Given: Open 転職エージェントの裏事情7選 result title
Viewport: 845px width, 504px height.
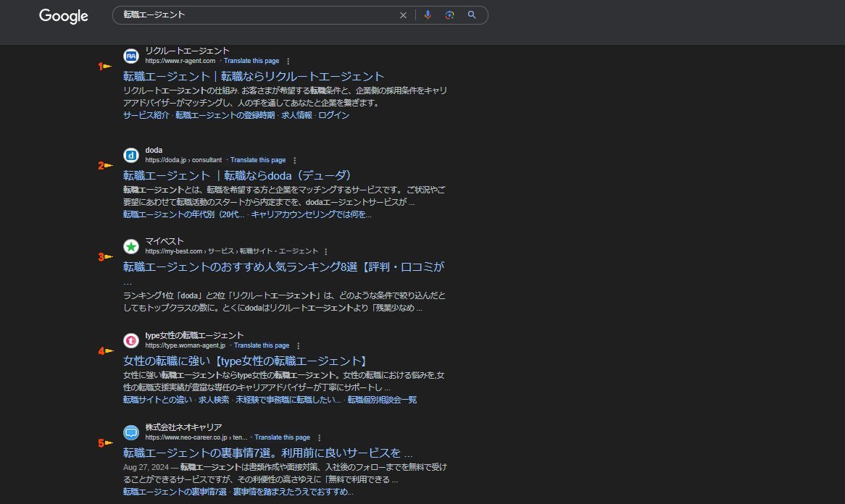Looking at the screenshot, I should [x=268, y=453].
